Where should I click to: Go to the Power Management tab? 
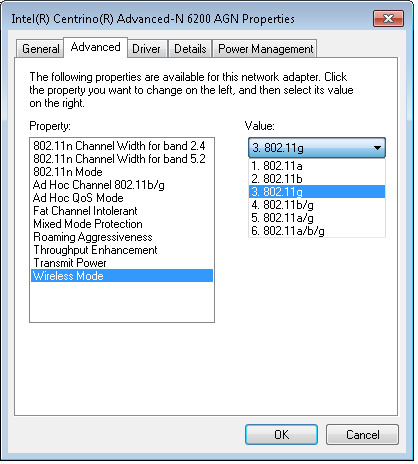coord(265,49)
